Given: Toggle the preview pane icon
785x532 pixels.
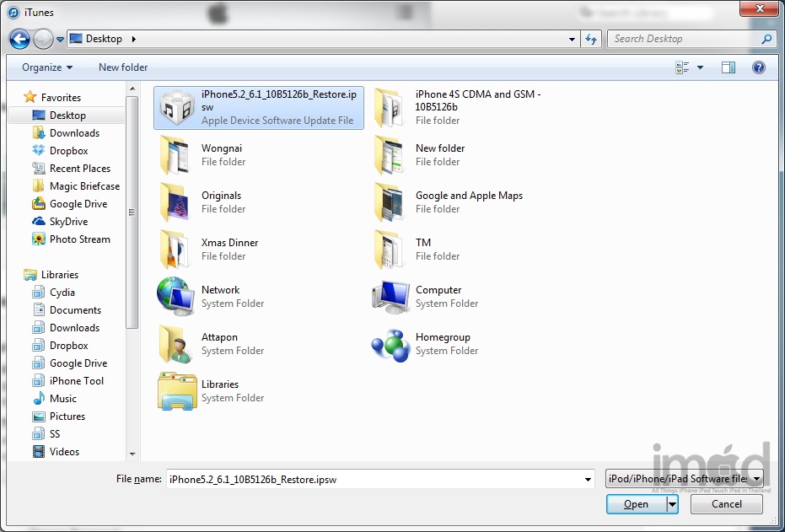Looking at the screenshot, I should (729, 67).
